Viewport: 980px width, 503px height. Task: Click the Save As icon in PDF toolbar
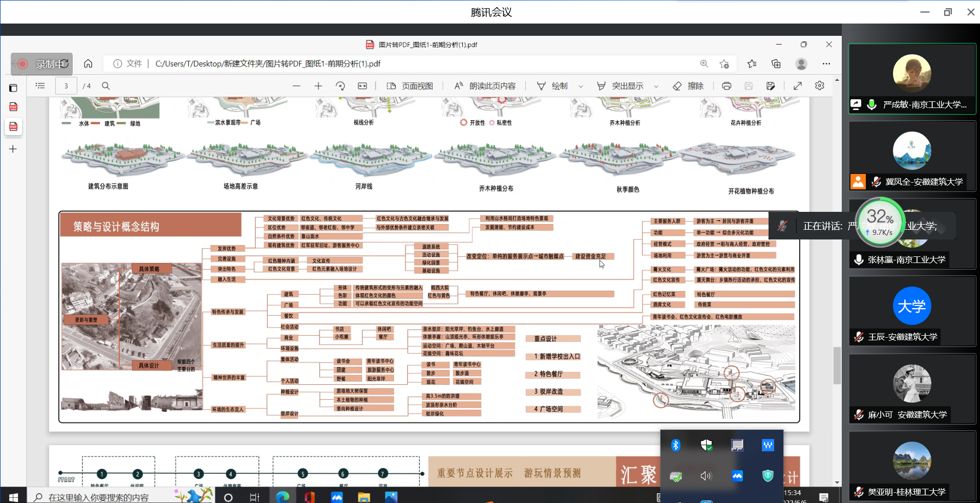tap(770, 86)
